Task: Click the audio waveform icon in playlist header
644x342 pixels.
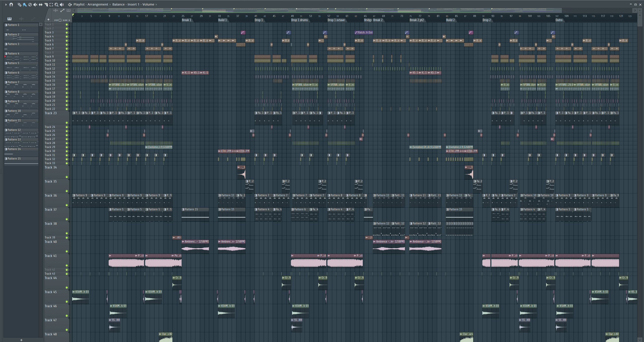Action: coord(56,11)
